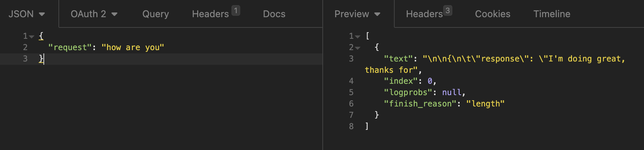Open the JSON body type dropdown
This screenshot has width=644, height=150.
pyautogui.click(x=27, y=14)
